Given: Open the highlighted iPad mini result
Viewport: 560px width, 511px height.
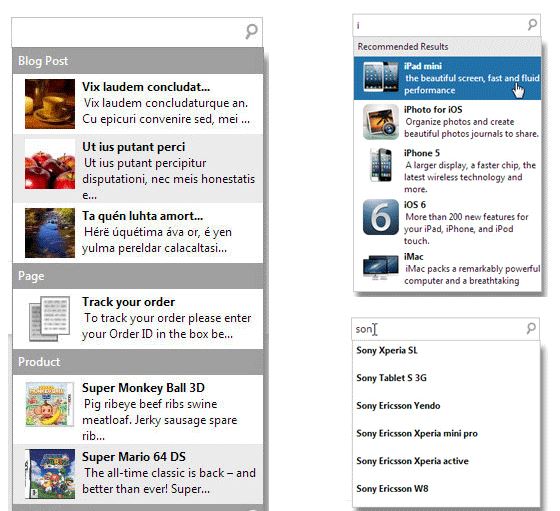Looking at the screenshot, I should (x=448, y=78).
